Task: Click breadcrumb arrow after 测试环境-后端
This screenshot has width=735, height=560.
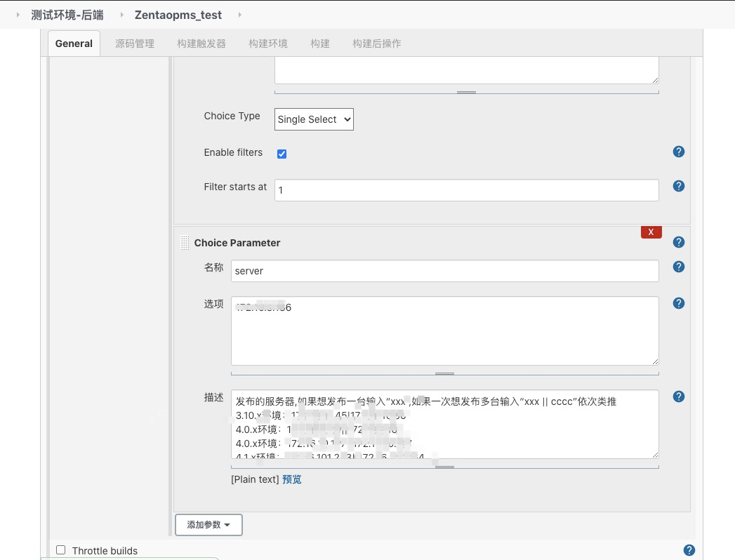Action: point(121,15)
